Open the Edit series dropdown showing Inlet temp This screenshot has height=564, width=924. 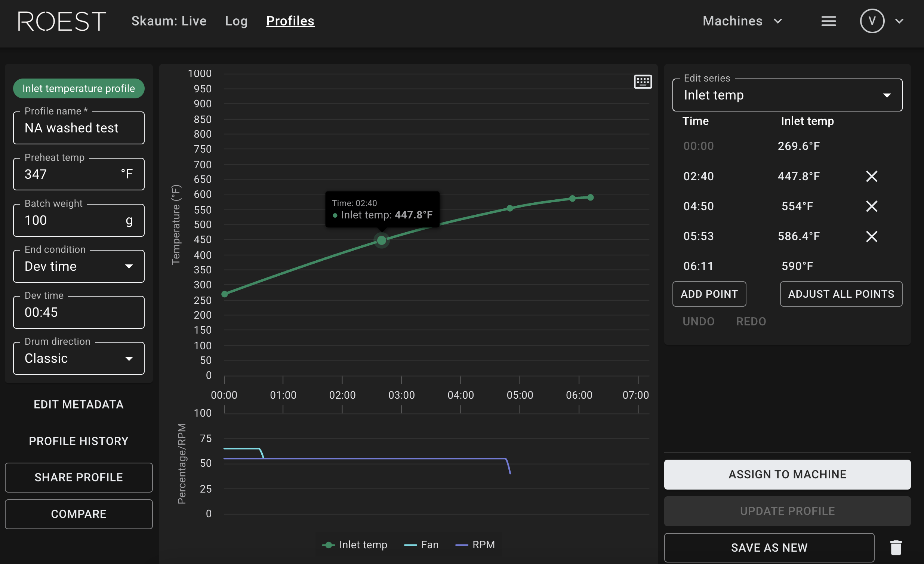(787, 95)
